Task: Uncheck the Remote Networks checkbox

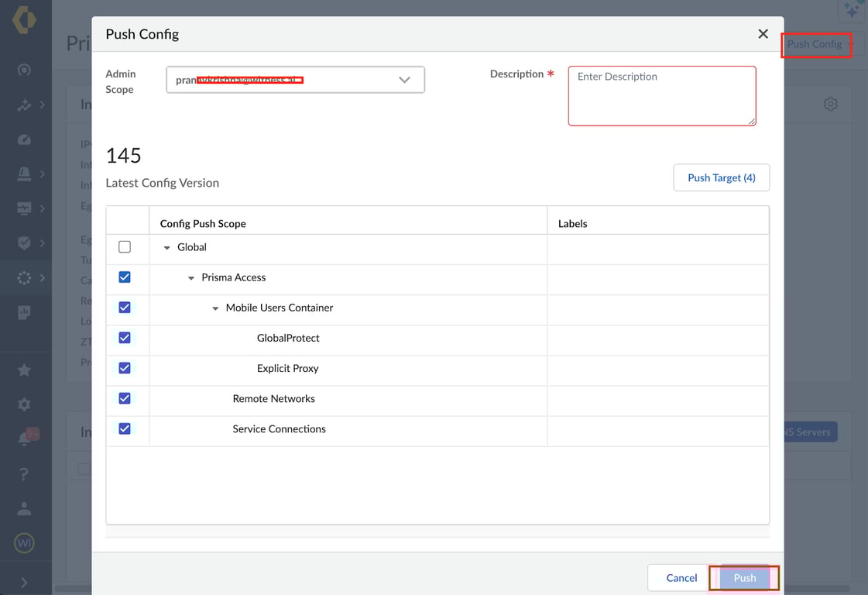Action: click(125, 398)
